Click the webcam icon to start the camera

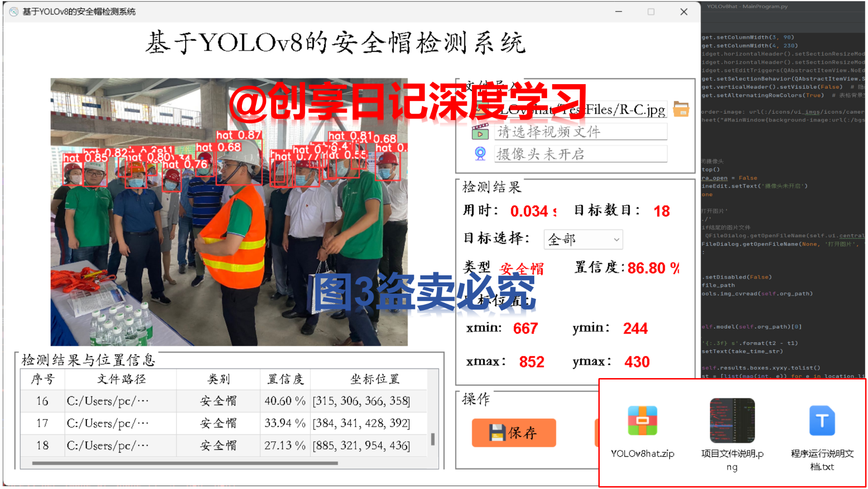click(479, 154)
